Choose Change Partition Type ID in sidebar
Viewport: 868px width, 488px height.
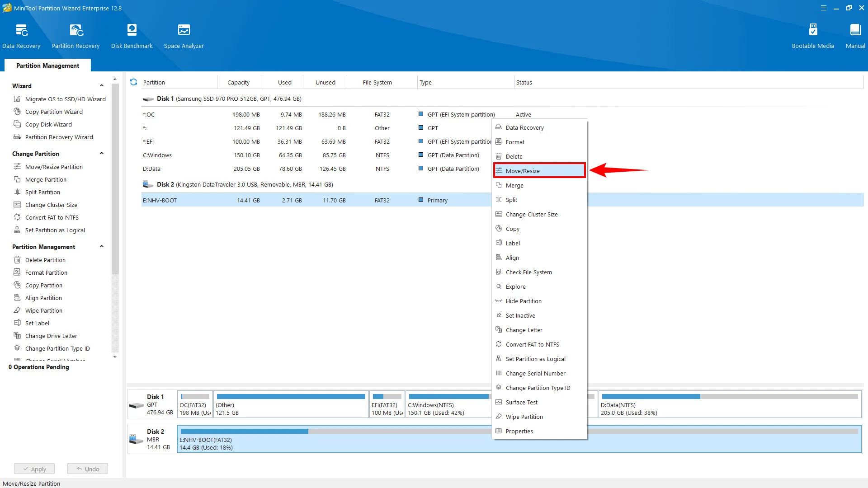coord(52,348)
